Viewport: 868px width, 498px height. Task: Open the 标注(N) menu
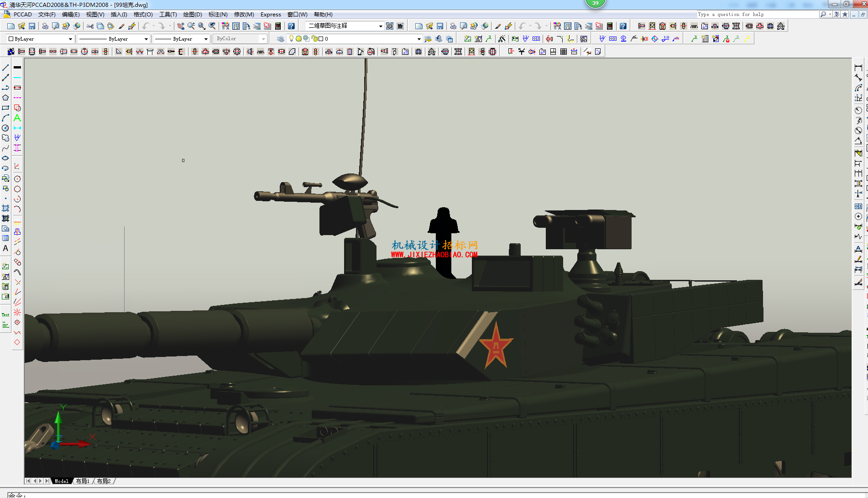(218, 14)
